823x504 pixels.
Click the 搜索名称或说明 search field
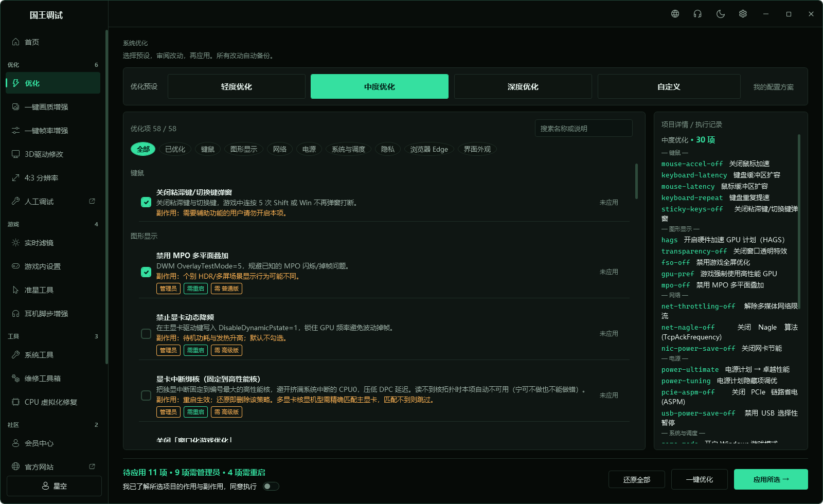click(584, 129)
